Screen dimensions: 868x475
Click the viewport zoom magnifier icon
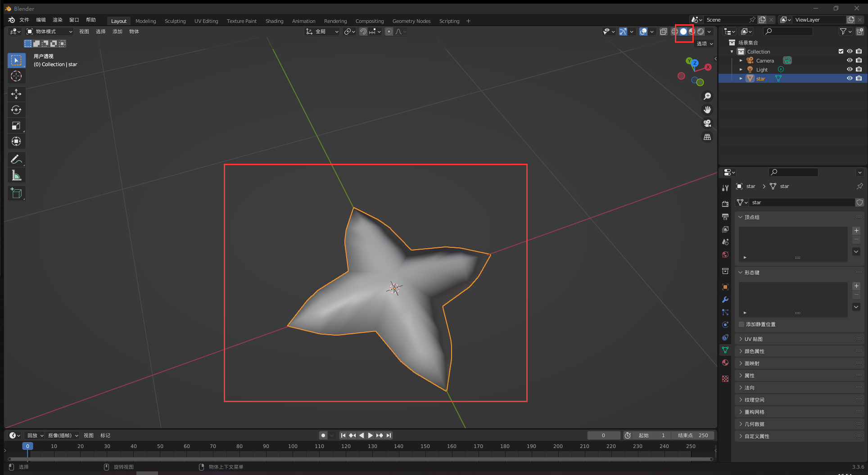pos(707,96)
